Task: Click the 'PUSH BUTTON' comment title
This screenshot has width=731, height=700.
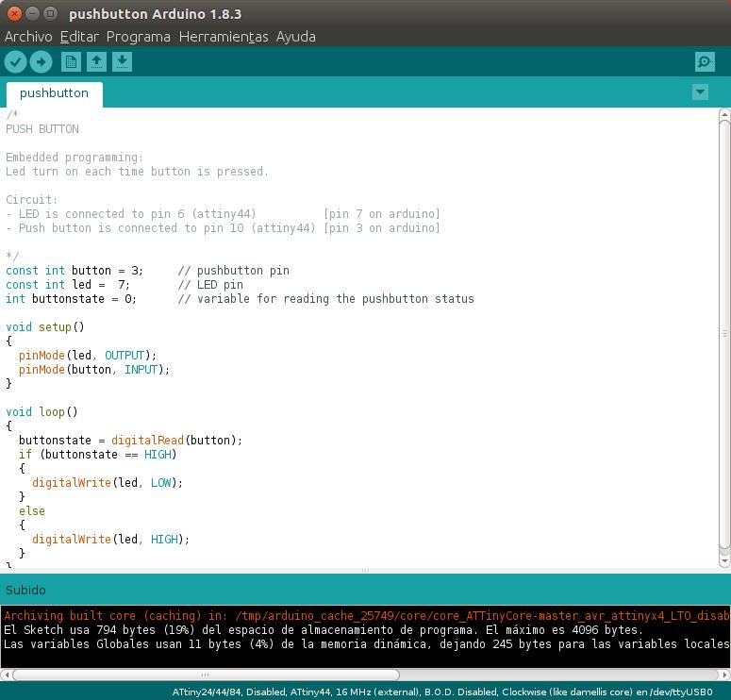Action: (x=42, y=129)
